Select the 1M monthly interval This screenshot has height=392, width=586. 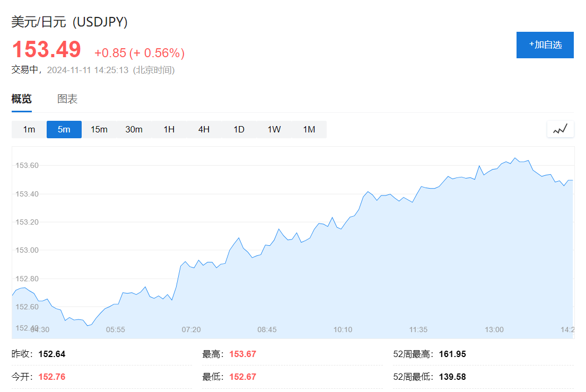(x=309, y=129)
